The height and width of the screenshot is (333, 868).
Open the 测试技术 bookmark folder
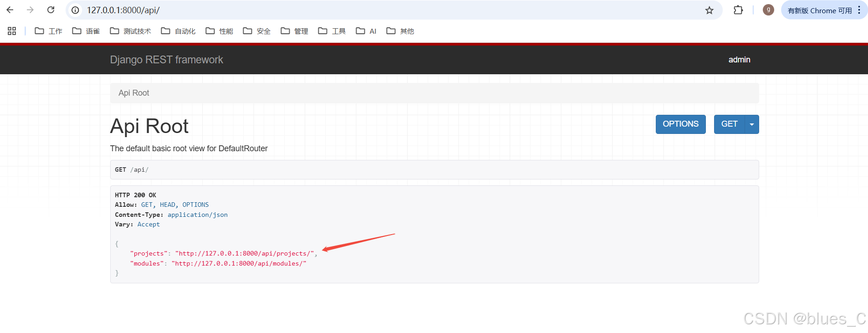[130, 31]
